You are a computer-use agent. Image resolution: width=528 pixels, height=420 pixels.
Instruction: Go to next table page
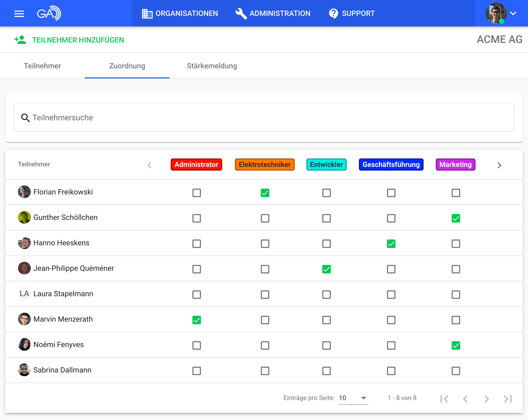[486, 399]
